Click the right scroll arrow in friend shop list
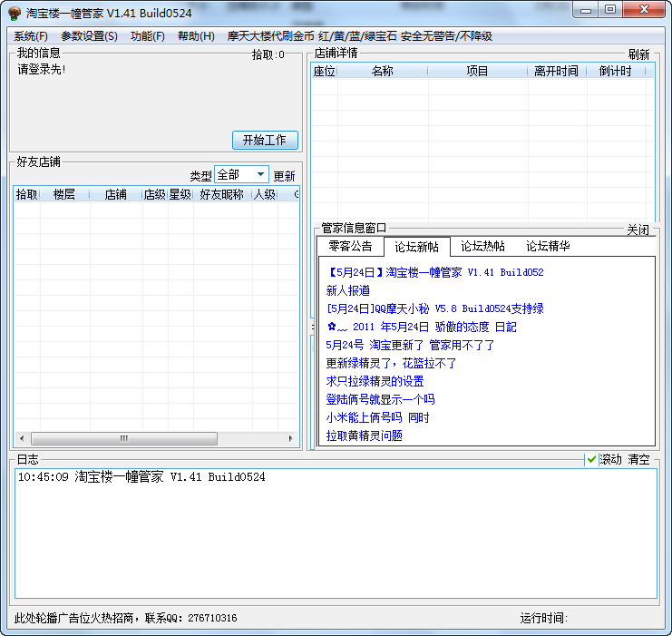This screenshot has height=636, width=672. [x=291, y=438]
